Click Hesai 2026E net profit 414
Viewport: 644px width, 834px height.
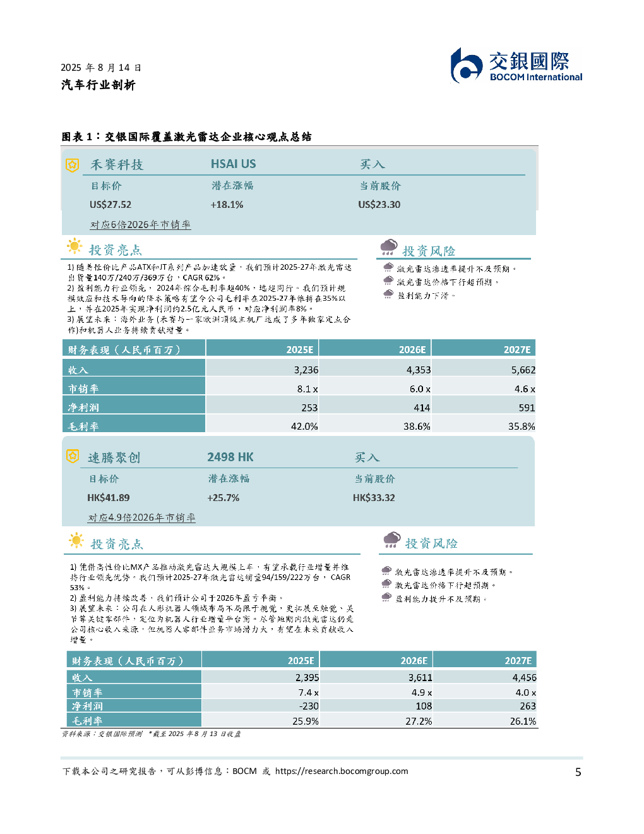422,408
